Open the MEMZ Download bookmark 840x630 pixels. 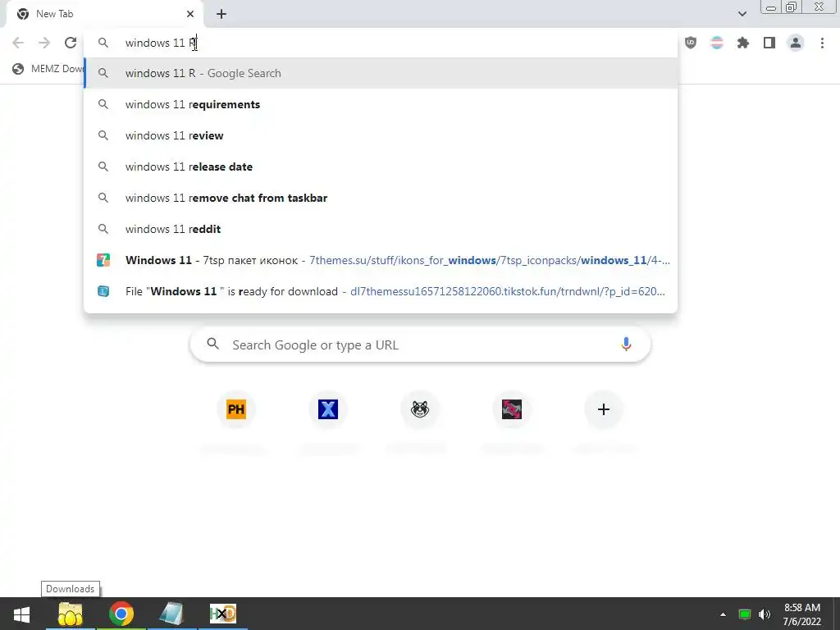48,69
